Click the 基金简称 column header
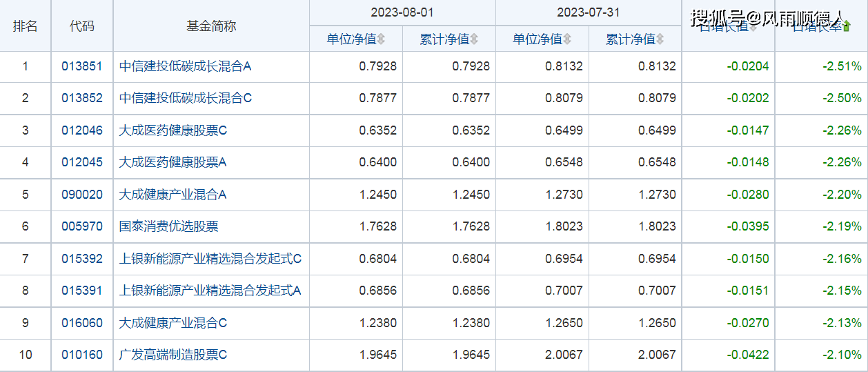The height and width of the screenshot is (372, 868). (211, 26)
